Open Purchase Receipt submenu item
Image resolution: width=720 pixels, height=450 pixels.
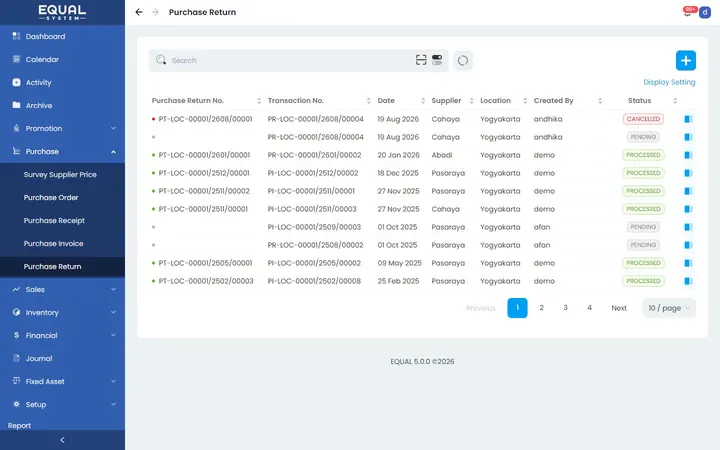click(54, 220)
